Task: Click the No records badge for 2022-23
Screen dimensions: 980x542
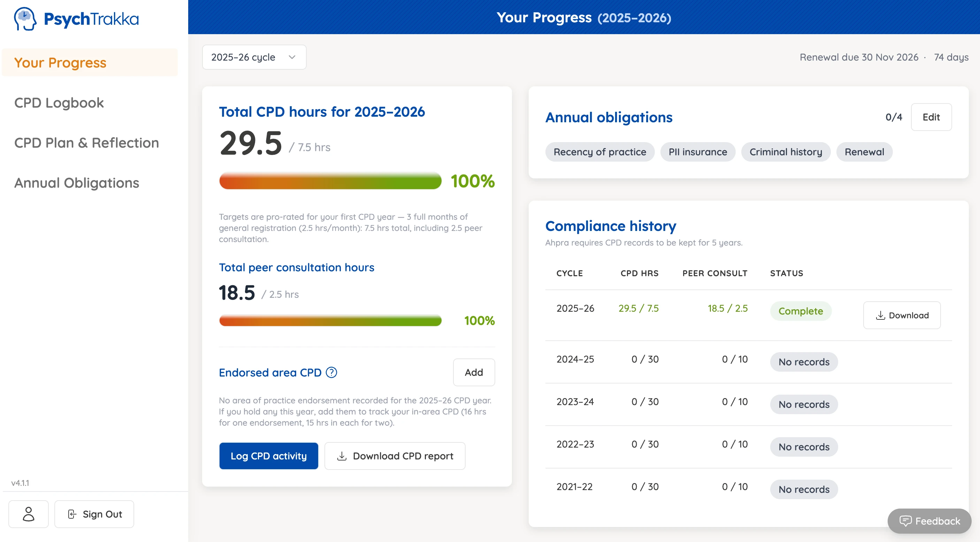Action: point(804,447)
